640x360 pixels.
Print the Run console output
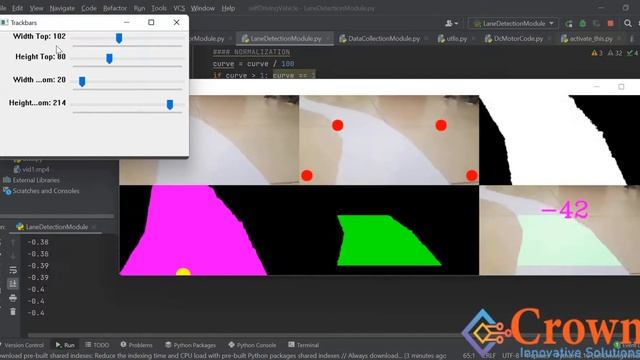(x=13, y=298)
